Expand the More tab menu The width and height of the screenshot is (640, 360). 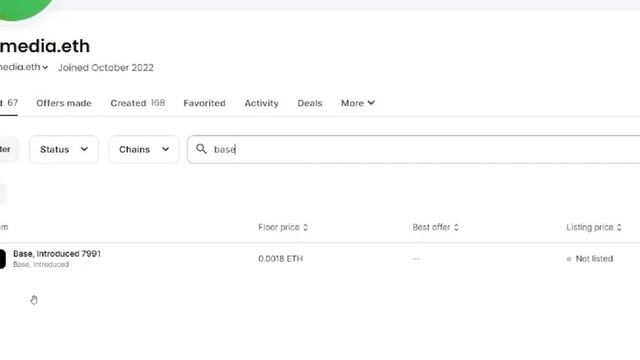pos(358,103)
